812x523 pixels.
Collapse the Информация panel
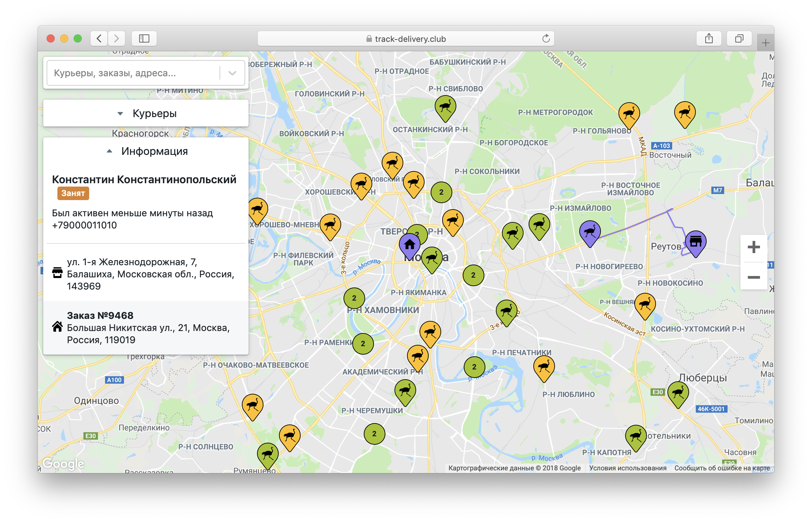[x=146, y=151]
